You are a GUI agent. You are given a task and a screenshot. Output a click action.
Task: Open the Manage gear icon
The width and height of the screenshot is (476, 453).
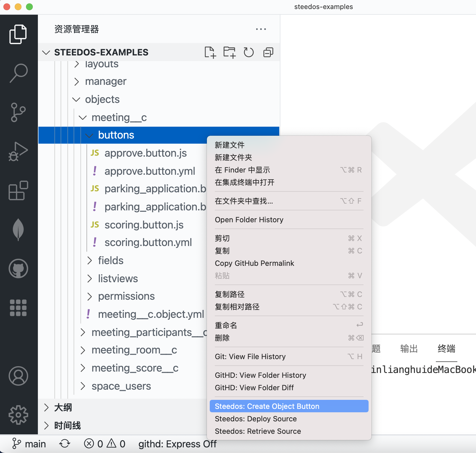18,415
